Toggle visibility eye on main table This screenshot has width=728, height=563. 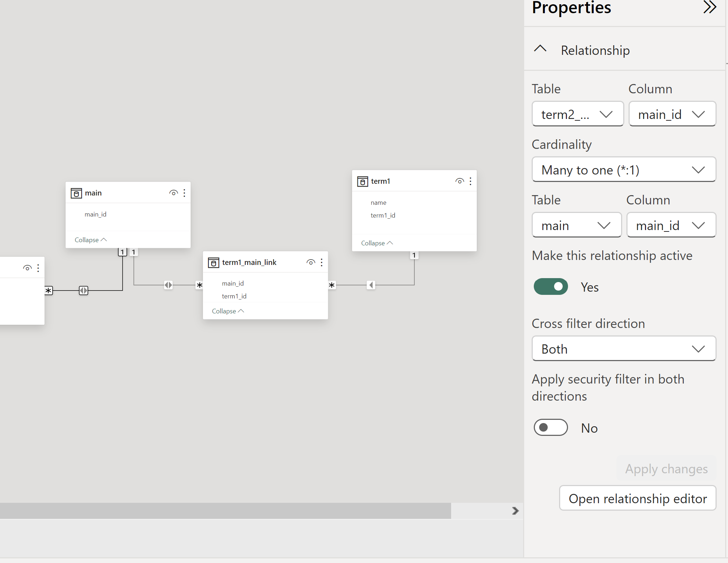point(174,193)
